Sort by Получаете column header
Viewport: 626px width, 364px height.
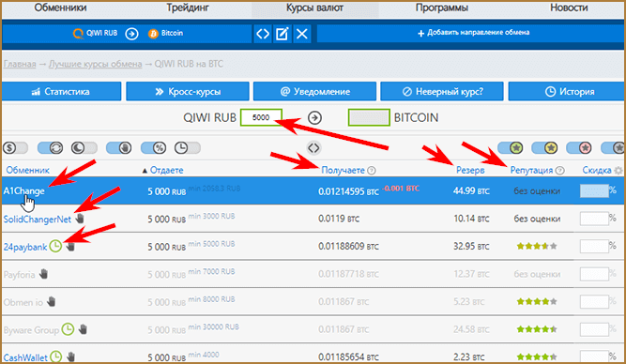(343, 170)
